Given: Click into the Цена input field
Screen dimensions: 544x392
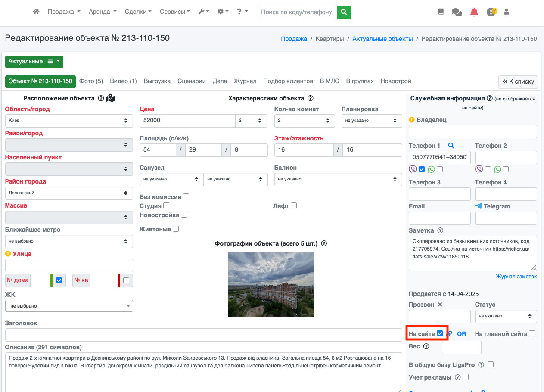Looking at the screenshot, I should [x=187, y=121].
